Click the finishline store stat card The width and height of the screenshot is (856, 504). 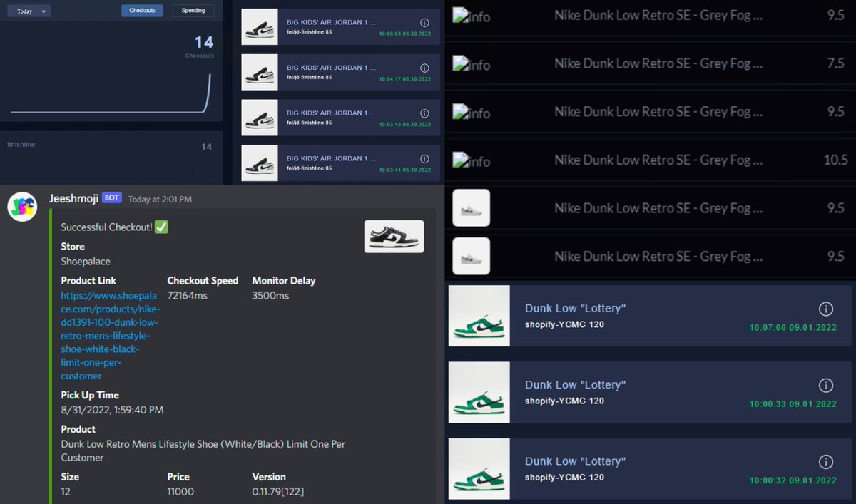111,157
